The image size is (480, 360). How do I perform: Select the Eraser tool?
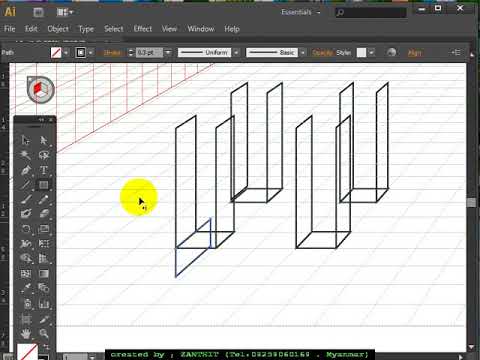[x=44, y=214]
